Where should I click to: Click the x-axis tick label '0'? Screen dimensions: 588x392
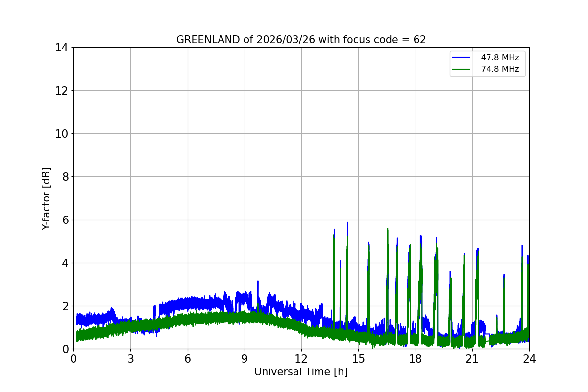(73, 359)
